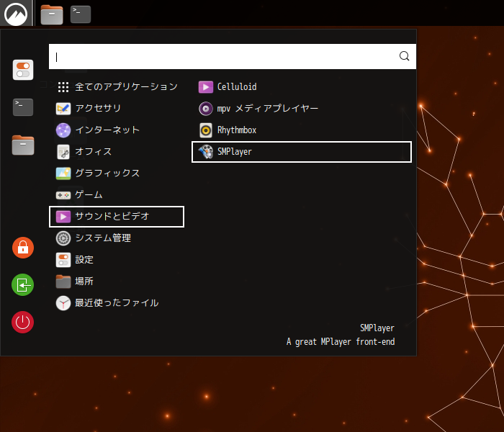Click the インターネット globe icon
504x432 pixels.
(x=63, y=130)
